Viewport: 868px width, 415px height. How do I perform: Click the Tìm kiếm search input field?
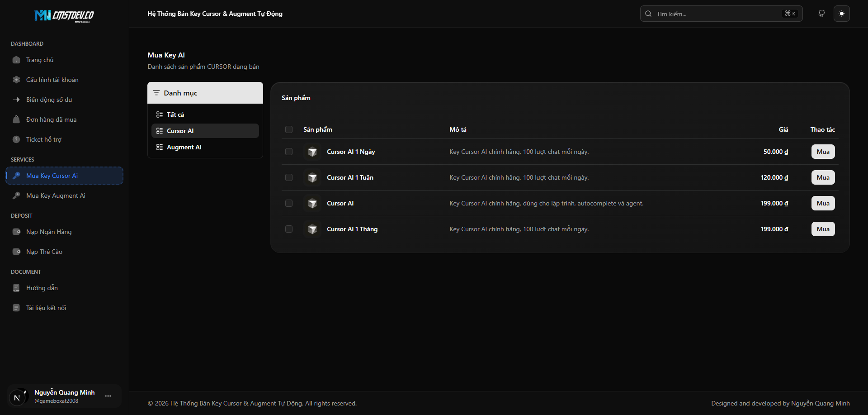click(x=710, y=14)
